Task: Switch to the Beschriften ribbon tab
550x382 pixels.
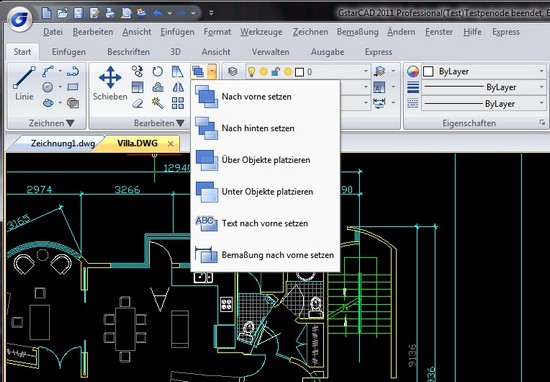Action: [x=128, y=52]
